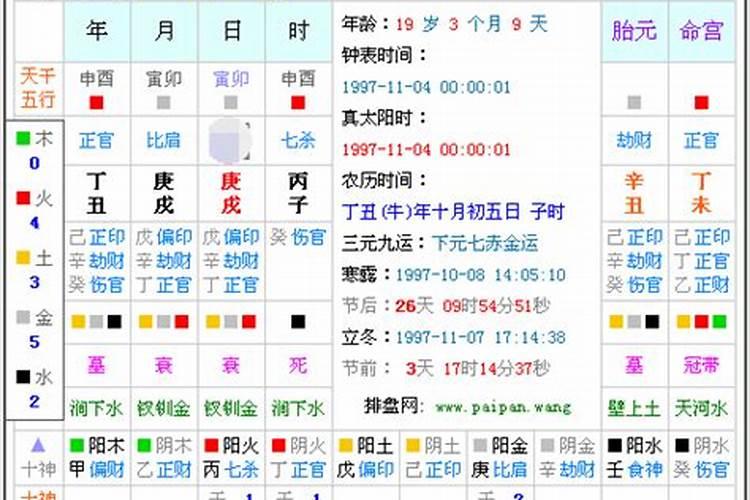
Task: Click 比肩 in the 月 column
Action: click(x=164, y=140)
